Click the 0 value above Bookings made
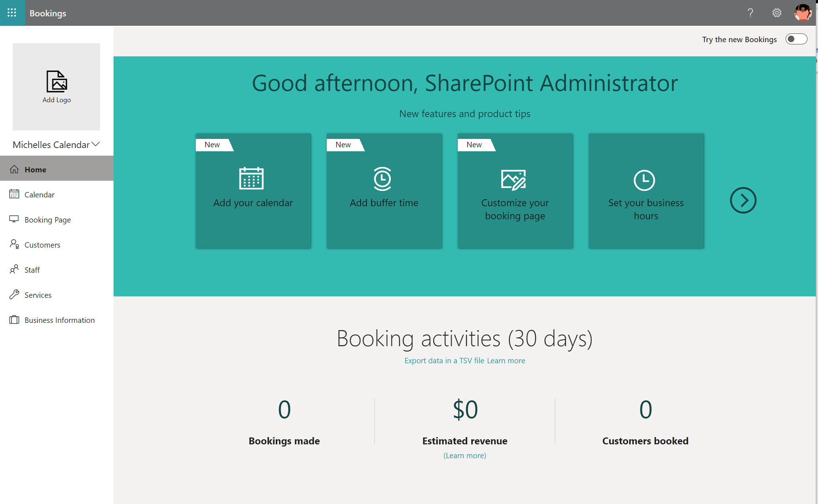 [x=284, y=410]
